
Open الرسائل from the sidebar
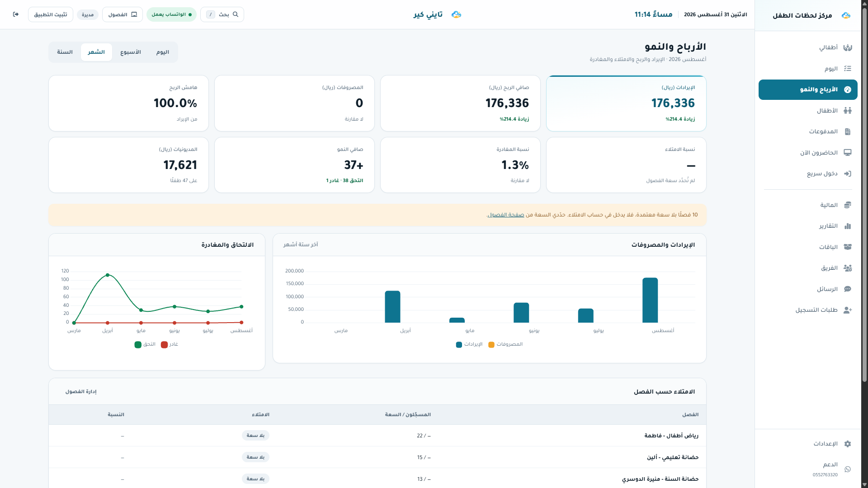808,289
